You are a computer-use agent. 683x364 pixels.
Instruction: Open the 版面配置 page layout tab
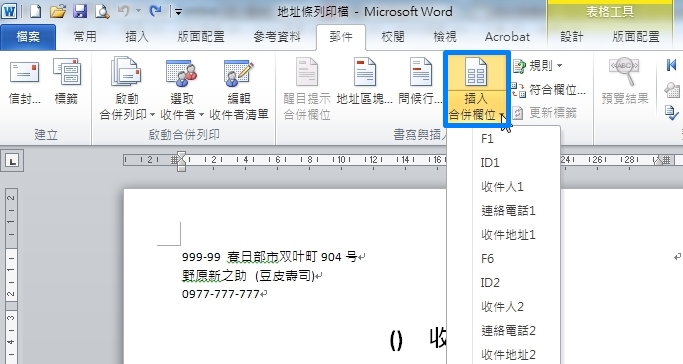(x=200, y=37)
